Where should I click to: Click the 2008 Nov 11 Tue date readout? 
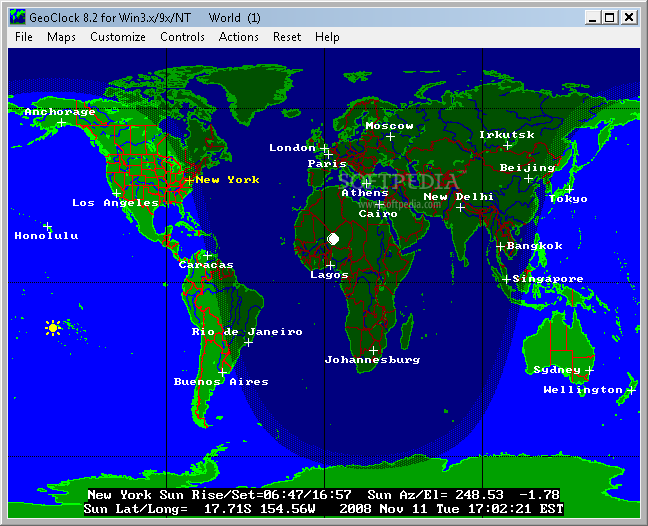pos(399,509)
